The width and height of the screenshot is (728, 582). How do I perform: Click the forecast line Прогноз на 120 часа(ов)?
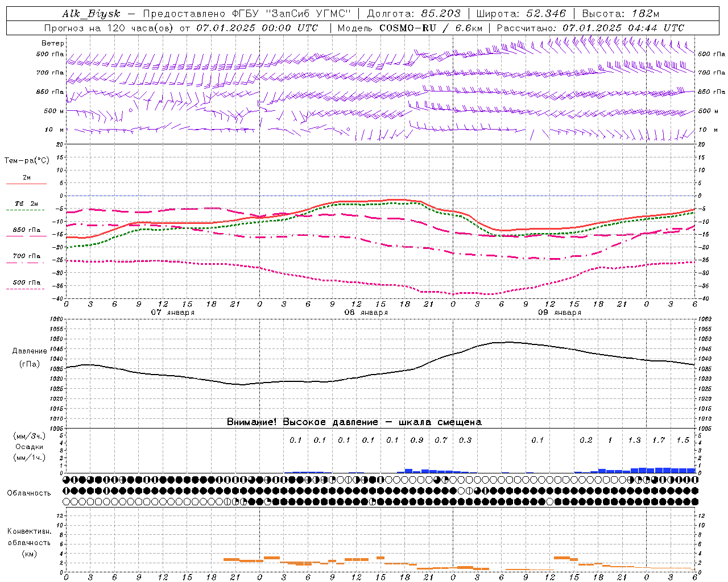tap(109, 28)
